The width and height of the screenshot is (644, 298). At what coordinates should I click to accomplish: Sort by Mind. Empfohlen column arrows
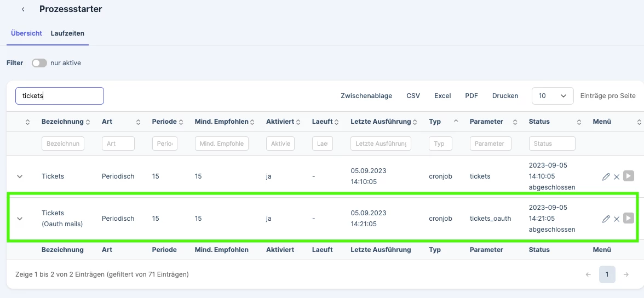pyautogui.click(x=252, y=122)
